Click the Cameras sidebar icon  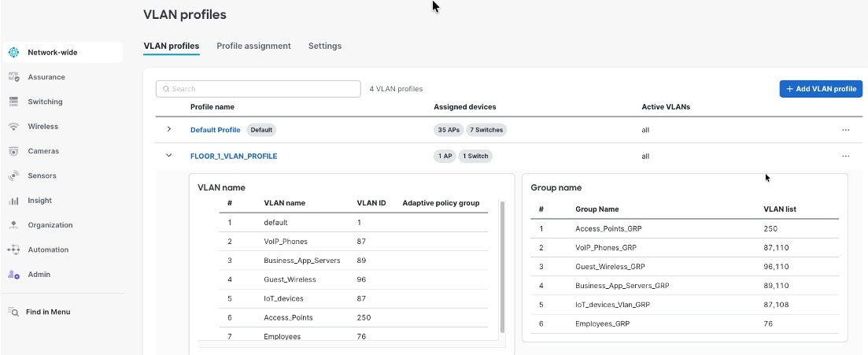[x=13, y=151]
